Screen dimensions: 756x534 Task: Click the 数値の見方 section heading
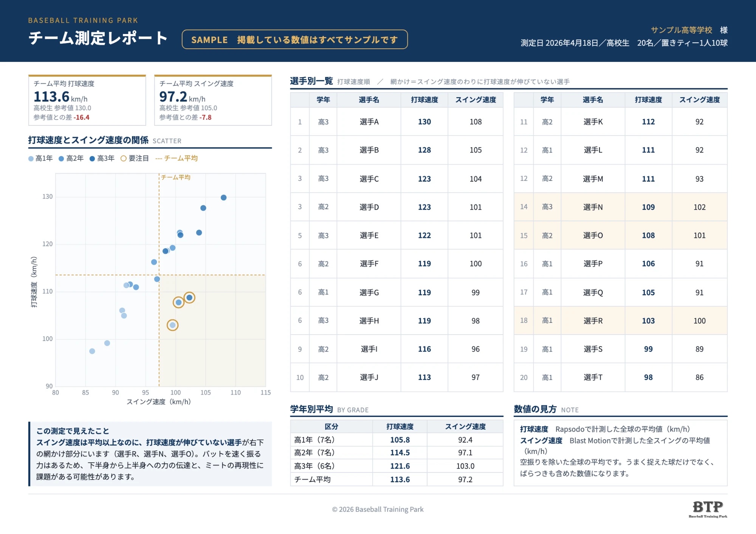tap(535, 409)
